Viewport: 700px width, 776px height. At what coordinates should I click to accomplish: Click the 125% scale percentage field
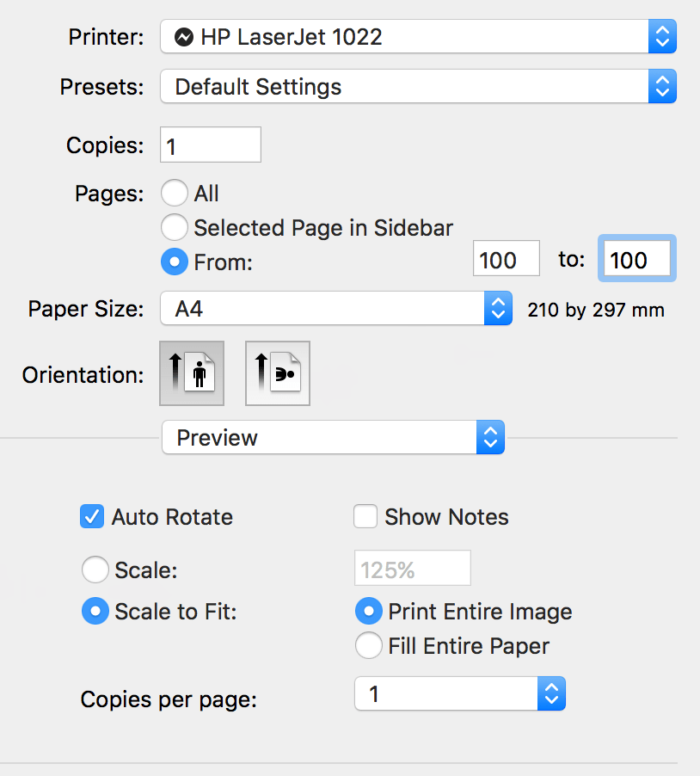pos(412,568)
